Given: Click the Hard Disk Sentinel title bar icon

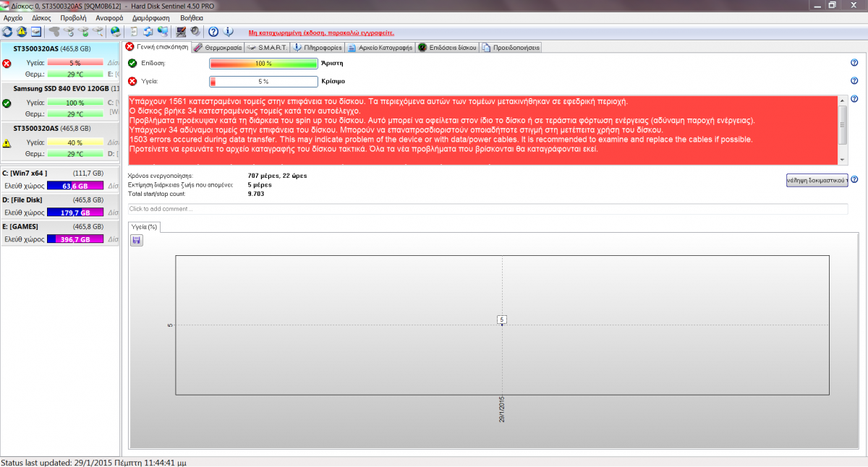Looking at the screenshot, I should click(6, 5).
